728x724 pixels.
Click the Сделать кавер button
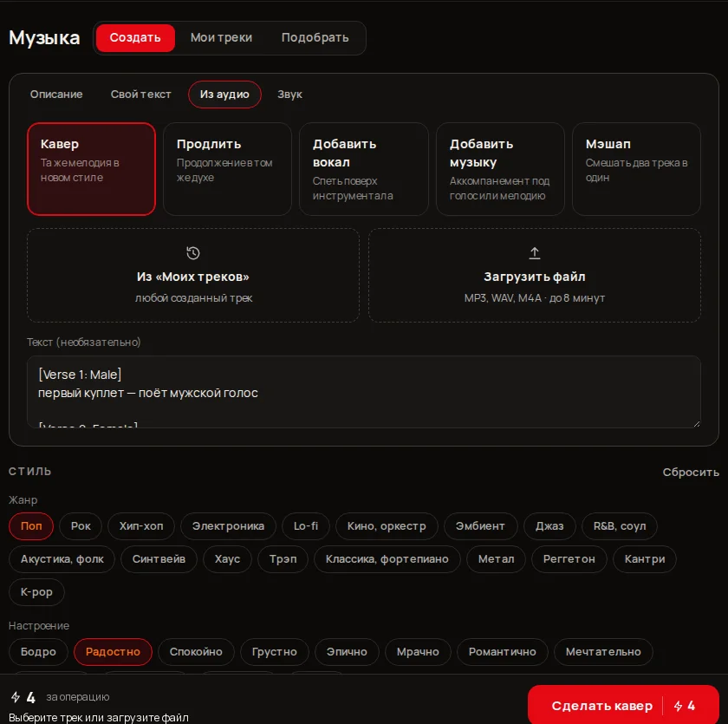623,706
